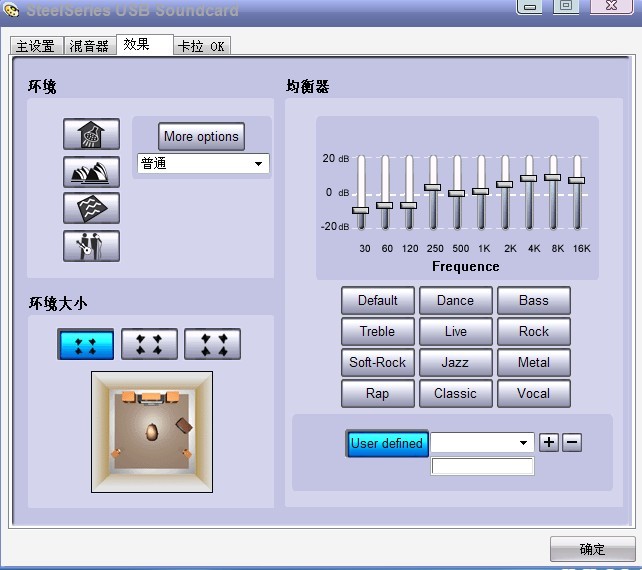The height and width of the screenshot is (570, 642).
Task: Select the opera house environment icon
Action: 91,172
